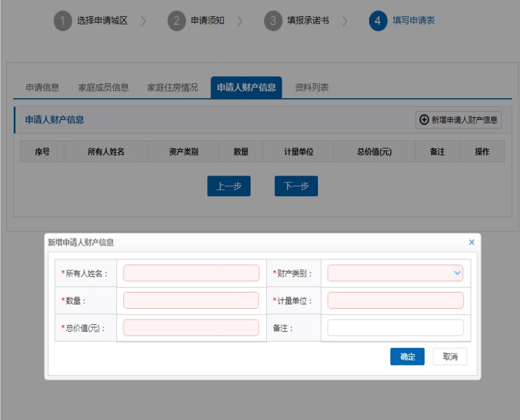Click step 2 circle icon 申请须知
520x420 pixels.
(177, 21)
